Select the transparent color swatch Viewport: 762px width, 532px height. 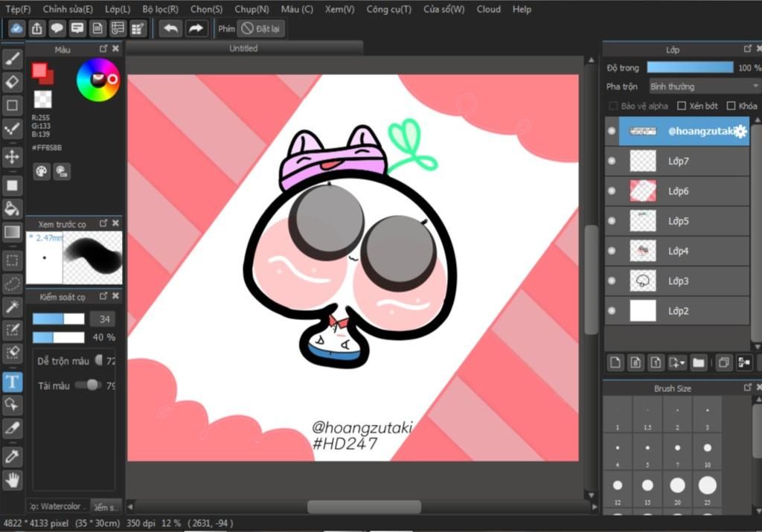coord(42,99)
